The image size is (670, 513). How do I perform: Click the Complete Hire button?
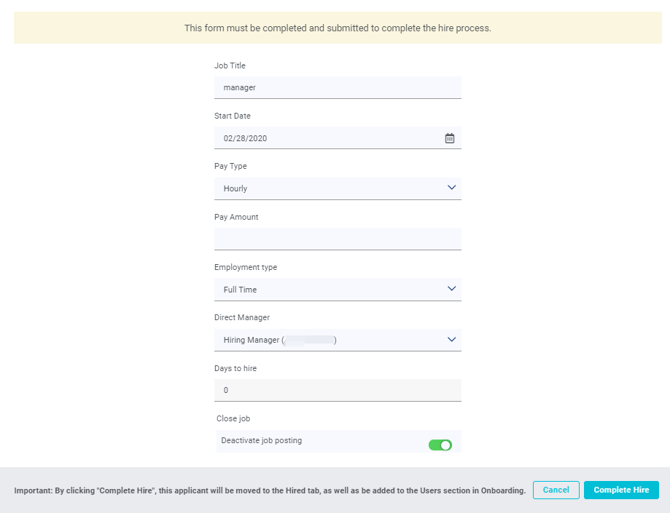point(621,490)
